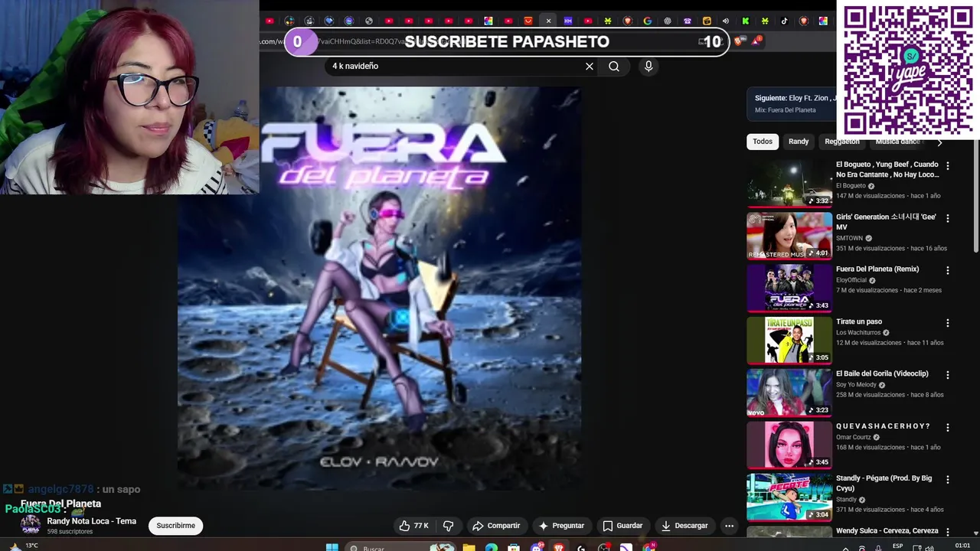Open 'El Baile del Gorila (Videoclip)' title
Image resolution: width=980 pixels, height=551 pixels.
click(882, 374)
